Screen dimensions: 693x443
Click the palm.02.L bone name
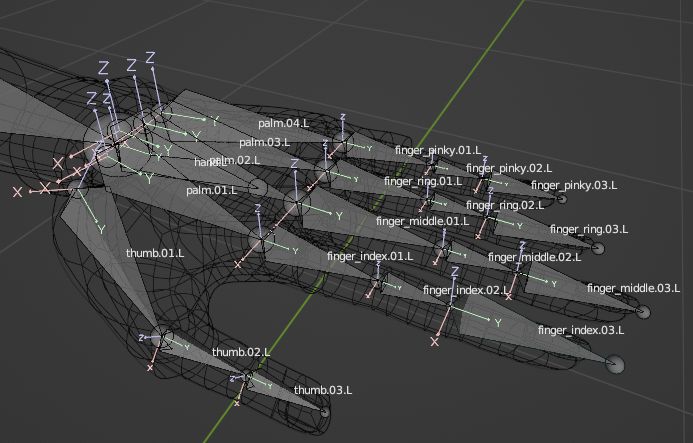click(x=235, y=160)
